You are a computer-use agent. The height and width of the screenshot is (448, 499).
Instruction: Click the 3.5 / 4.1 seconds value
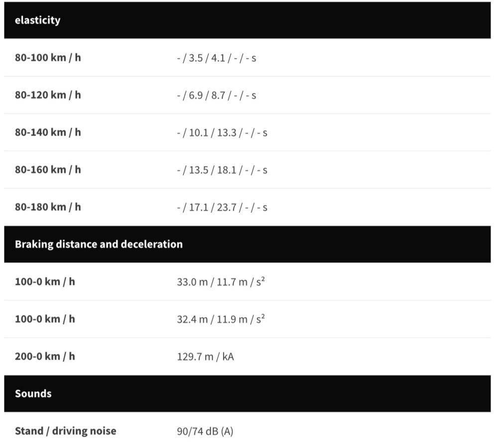(217, 58)
